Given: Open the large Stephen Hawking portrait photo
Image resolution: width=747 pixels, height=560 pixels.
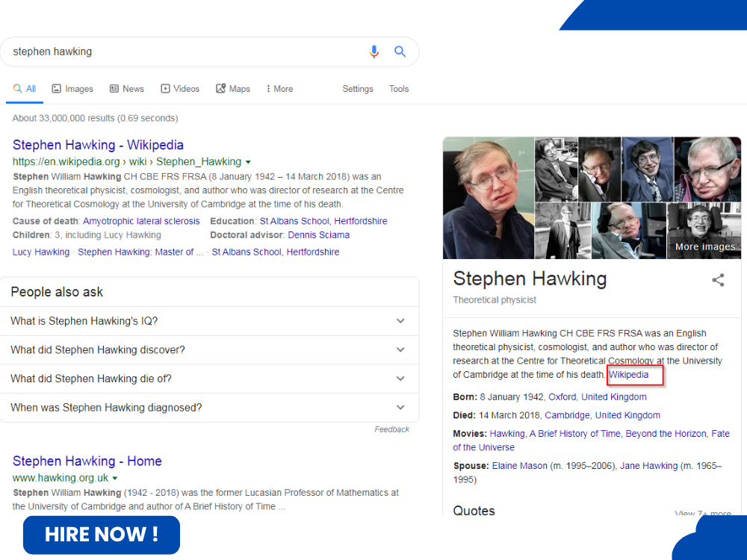Looking at the screenshot, I should click(489, 198).
